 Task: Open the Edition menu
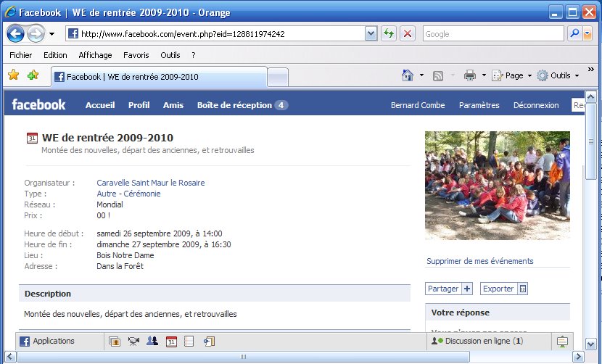55,55
